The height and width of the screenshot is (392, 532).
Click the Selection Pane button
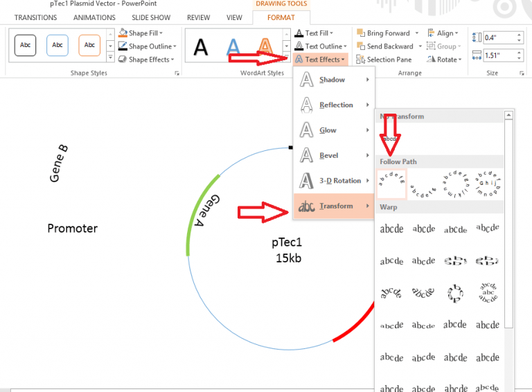tap(384, 60)
